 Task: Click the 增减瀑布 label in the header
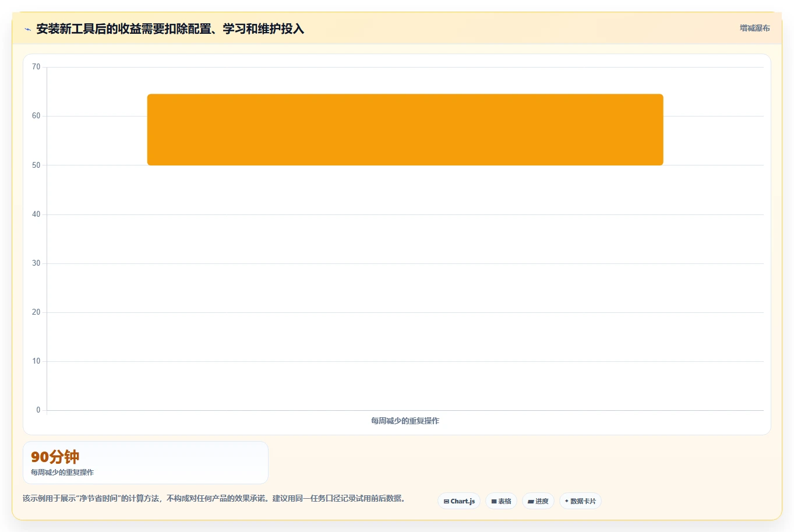(754, 28)
